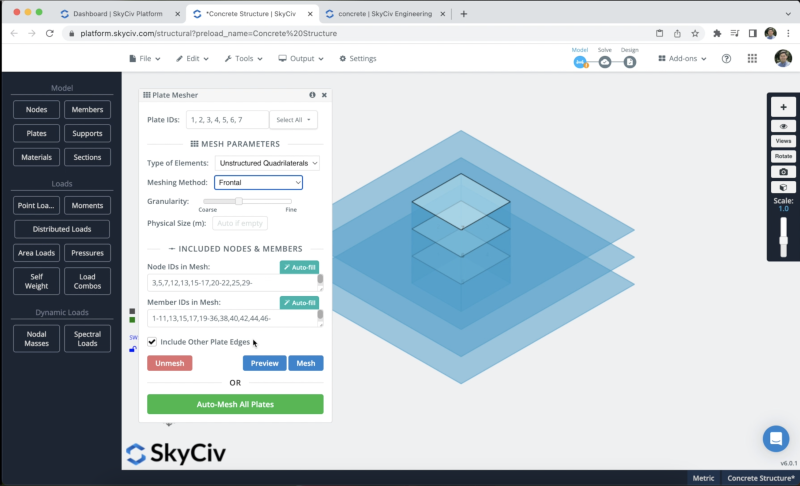Screen dimensions: 800x486
Task: Open the help question mark icon
Action: (726, 59)
